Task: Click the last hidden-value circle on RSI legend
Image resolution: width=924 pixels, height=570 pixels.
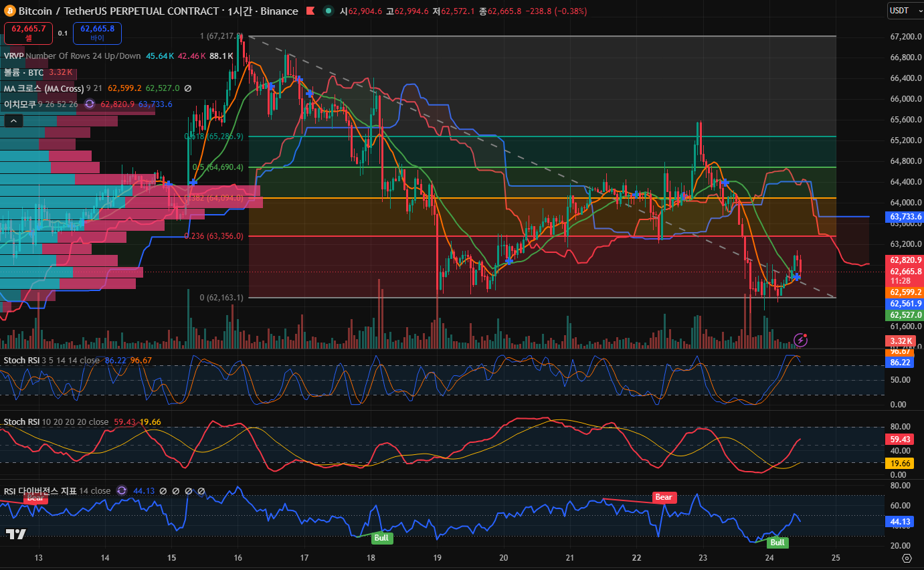Action: 201,491
